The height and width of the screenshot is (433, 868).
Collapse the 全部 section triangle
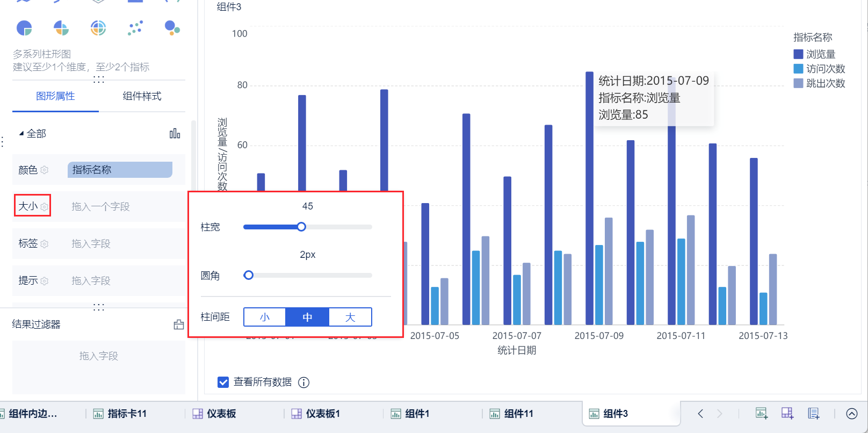coord(21,133)
